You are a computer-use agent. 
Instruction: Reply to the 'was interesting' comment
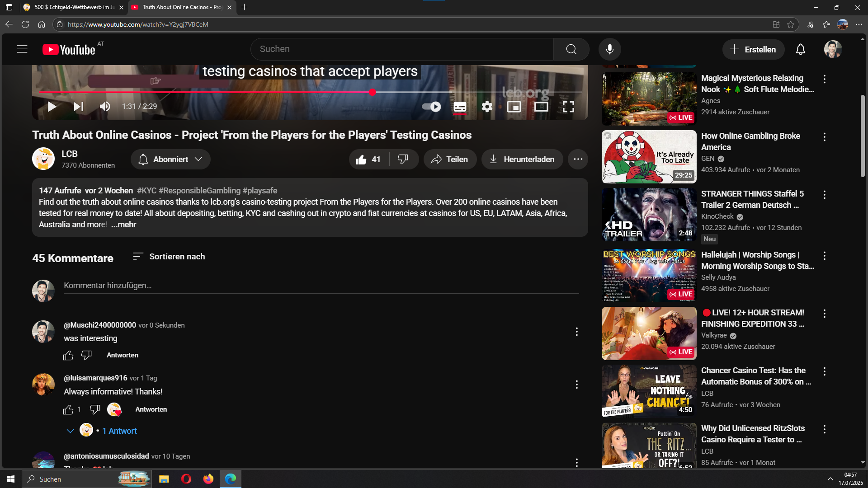(123, 355)
